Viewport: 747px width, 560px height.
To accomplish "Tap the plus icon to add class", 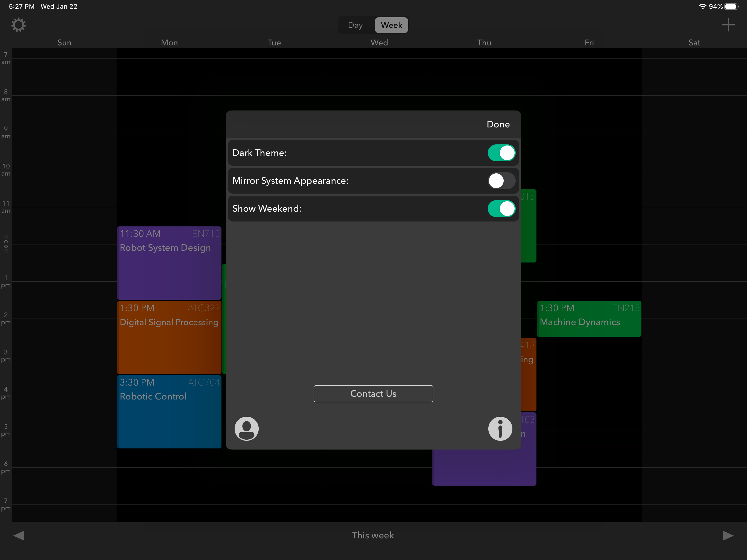I will [728, 25].
